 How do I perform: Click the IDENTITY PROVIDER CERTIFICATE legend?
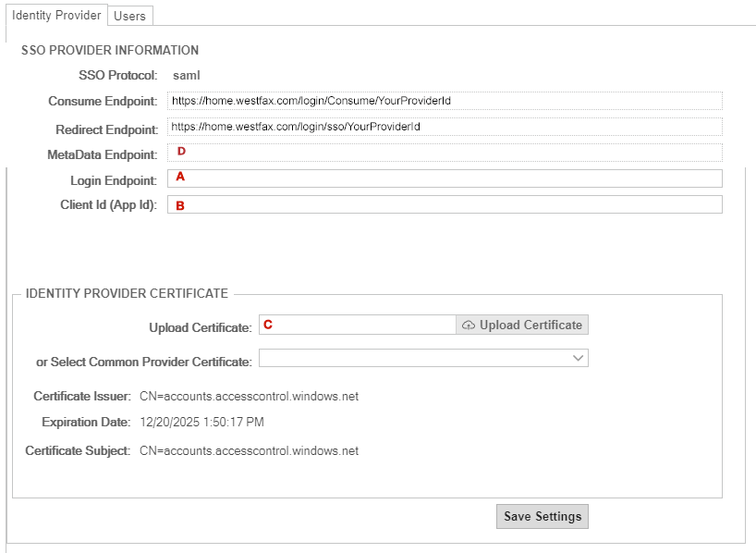click(x=127, y=293)
